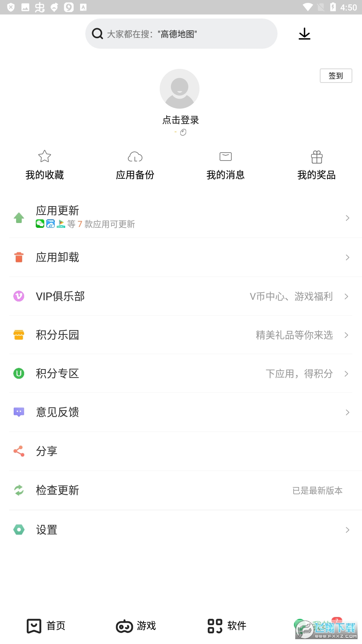This screenshot has height=644, width=362.
Task: Open 积分乐园 shop icon
Action: coord(19,335)
